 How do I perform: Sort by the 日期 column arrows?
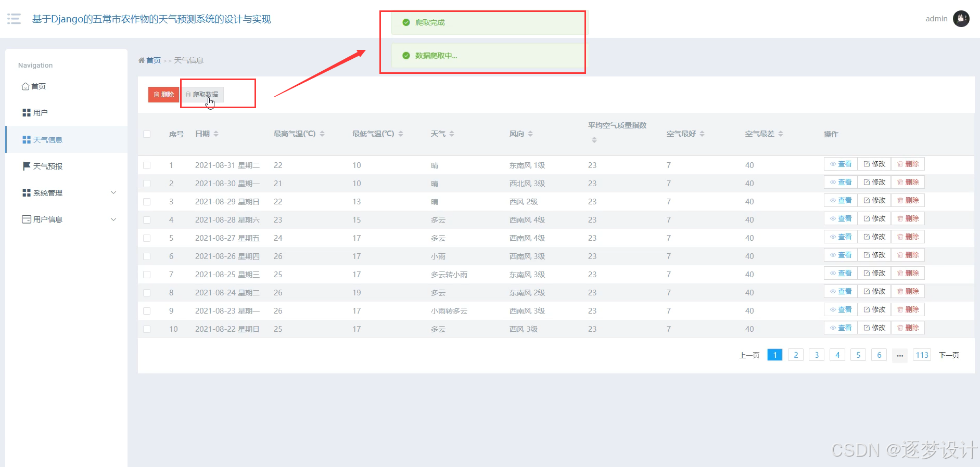216,134
